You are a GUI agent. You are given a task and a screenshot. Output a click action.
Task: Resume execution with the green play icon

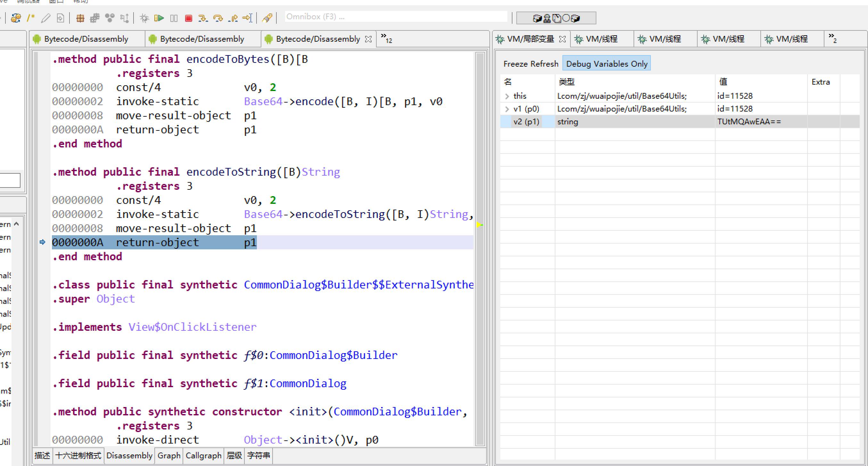(159, 18)
